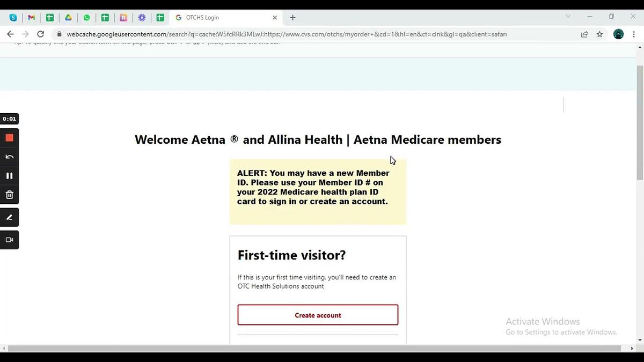Click the OTC Health Solutions account description
Image resolution: width=644 pixels, height=362 pixels.
point(317,282)
